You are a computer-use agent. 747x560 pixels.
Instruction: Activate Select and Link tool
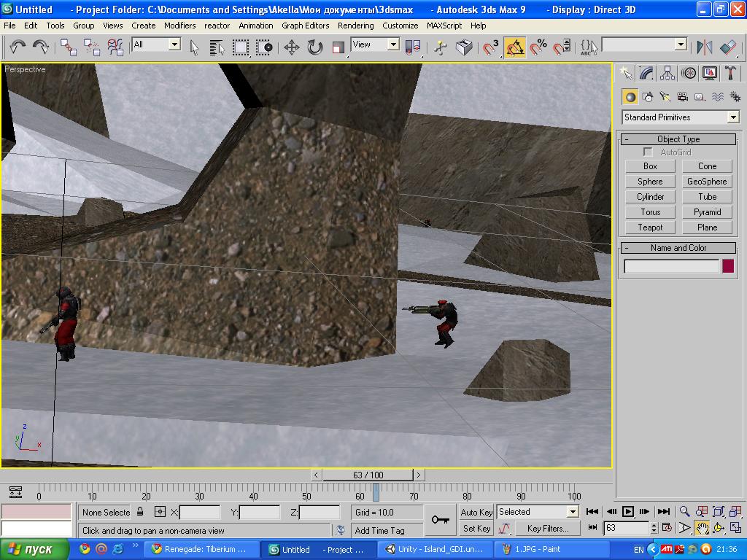coord(68,47)
